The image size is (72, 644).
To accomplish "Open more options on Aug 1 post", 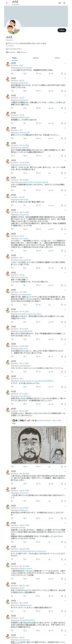I will click(x=65, y=63).
